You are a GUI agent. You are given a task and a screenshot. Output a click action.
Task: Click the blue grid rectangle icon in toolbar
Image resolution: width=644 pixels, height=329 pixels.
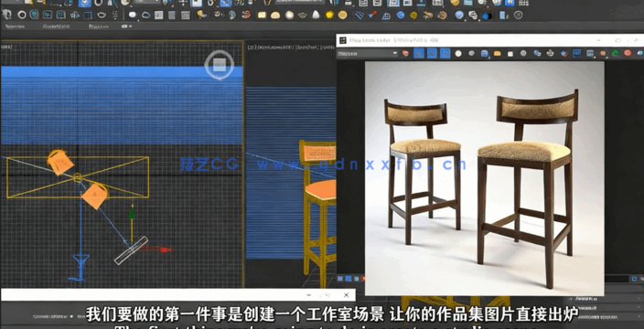[x=88, y=16]
